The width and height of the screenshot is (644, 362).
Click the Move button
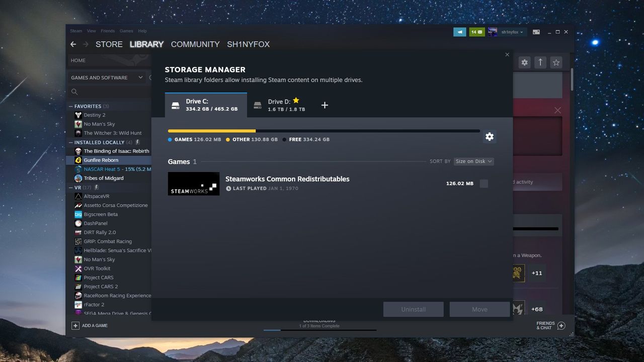[479, 309]
